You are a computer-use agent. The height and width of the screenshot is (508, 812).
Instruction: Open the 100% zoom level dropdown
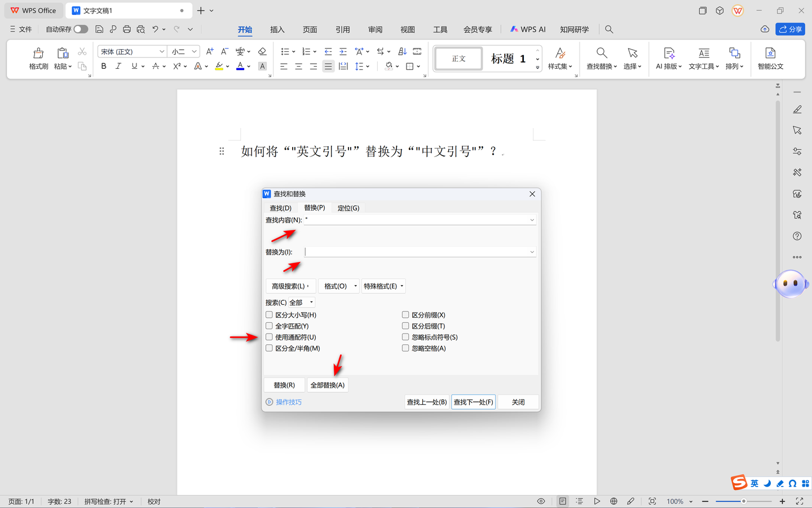[679, 501]
